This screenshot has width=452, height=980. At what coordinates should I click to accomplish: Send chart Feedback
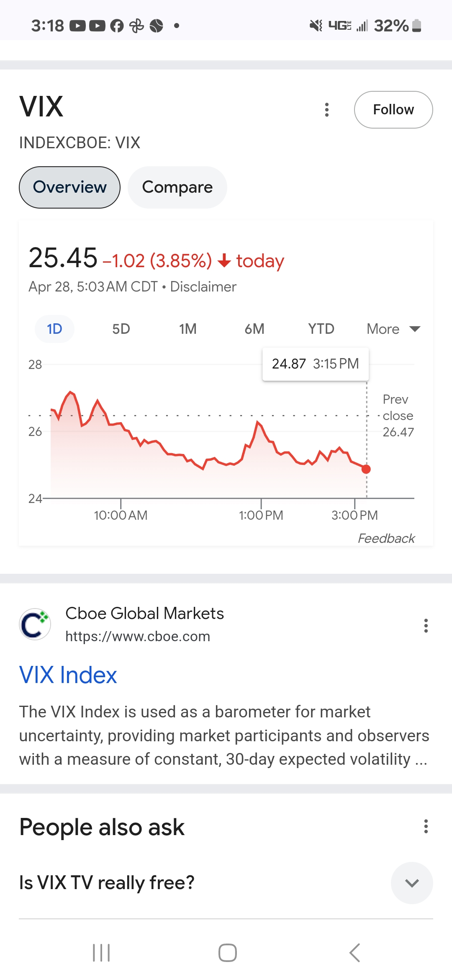coord(386,538)
